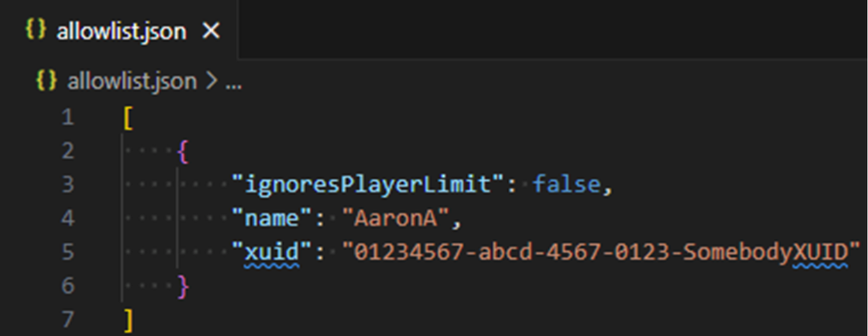Click the xuid value string 01234567-abcd-4567
Viewport: 868px width, 336px height.
(601, 252)
